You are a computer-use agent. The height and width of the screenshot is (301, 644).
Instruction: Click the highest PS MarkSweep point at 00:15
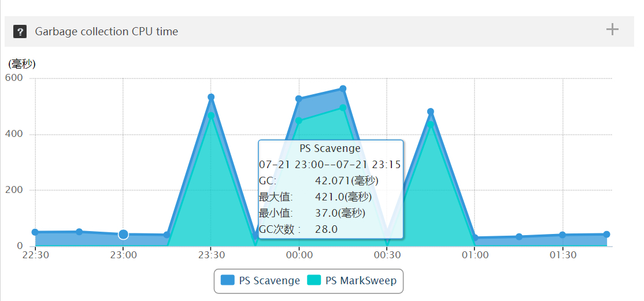pyautogui.click(x=343, y=107)
